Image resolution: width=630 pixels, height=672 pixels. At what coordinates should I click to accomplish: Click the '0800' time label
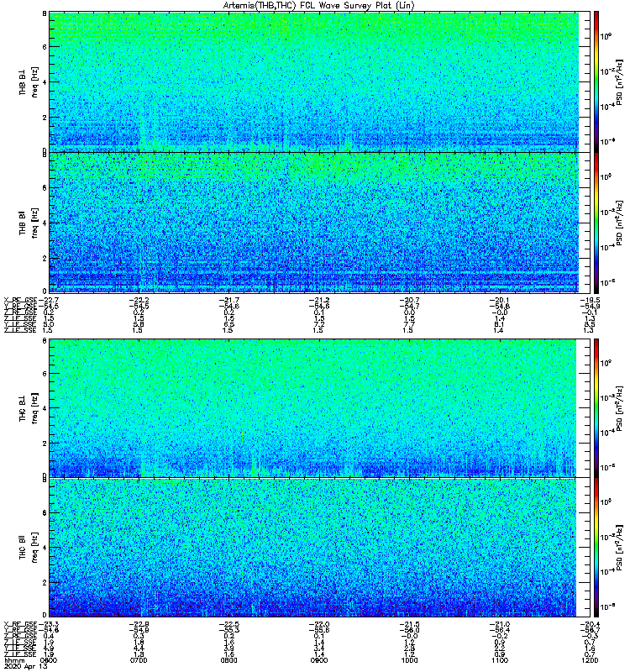(x=228, y=660)
